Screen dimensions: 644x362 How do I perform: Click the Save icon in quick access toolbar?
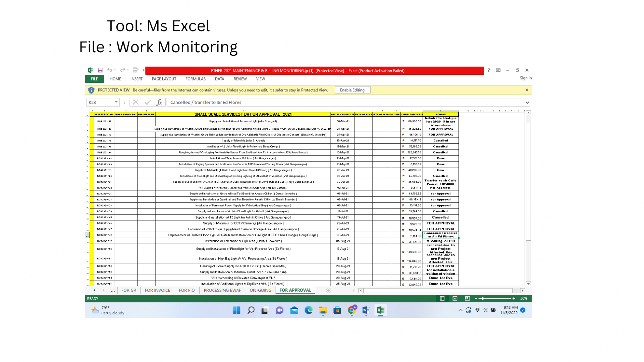pos(100,70)
